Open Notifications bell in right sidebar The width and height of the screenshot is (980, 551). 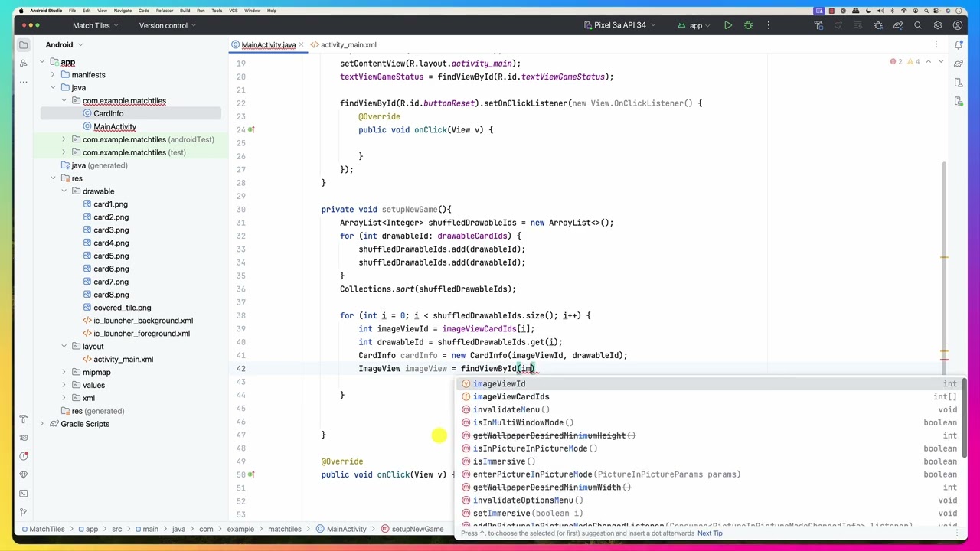958,45
